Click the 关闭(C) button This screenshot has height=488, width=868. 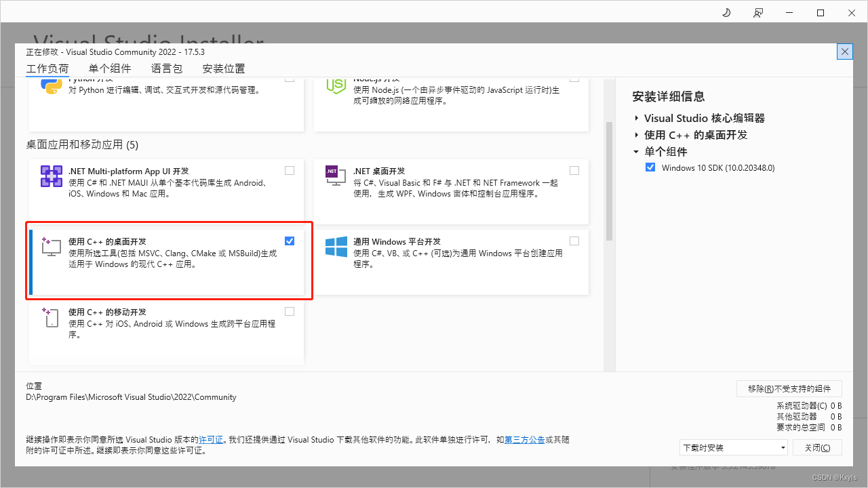click(x=817, y=447)
